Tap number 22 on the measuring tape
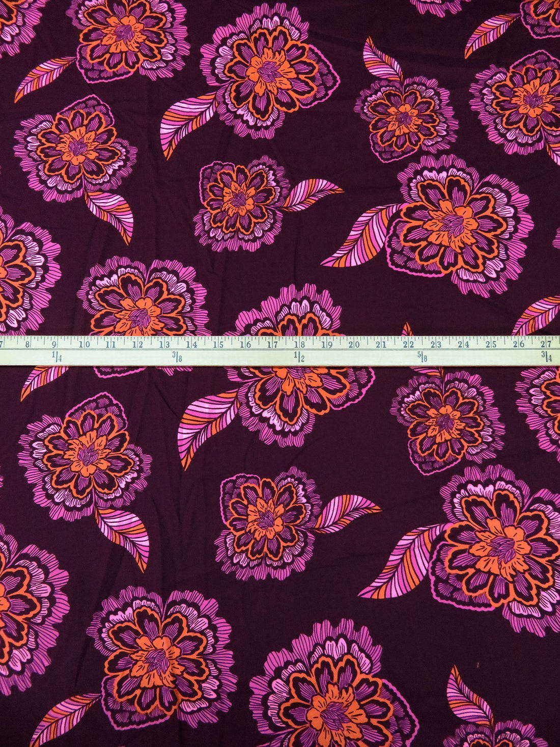Image resolution: width=560 pixels, height=747 pixels. pos(408,344)
